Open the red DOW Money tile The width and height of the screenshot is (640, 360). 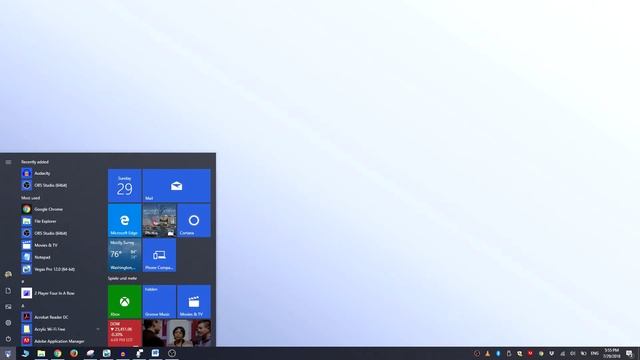[x=124, y=333]
